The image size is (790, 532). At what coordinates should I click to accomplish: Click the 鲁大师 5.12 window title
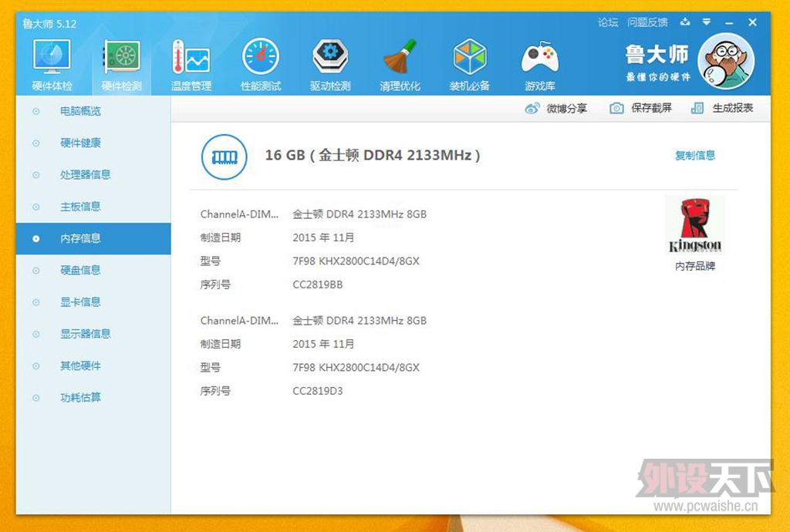click(49, 24)
